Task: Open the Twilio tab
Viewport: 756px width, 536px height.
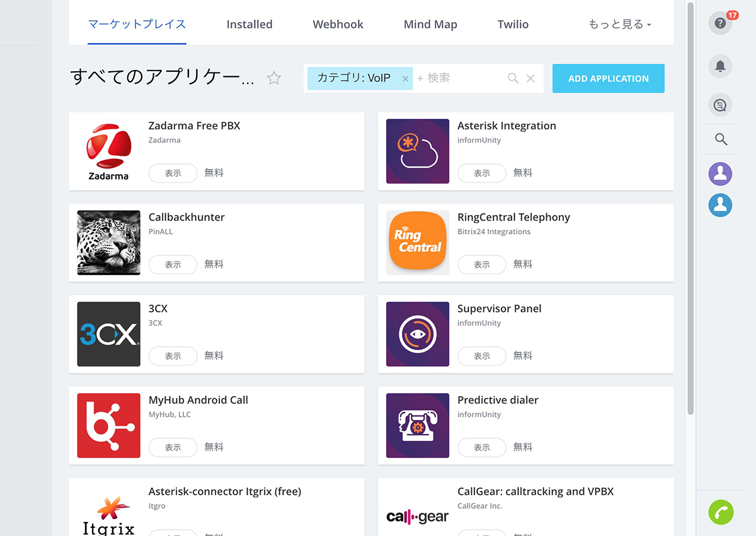Action: pos(513,24)
